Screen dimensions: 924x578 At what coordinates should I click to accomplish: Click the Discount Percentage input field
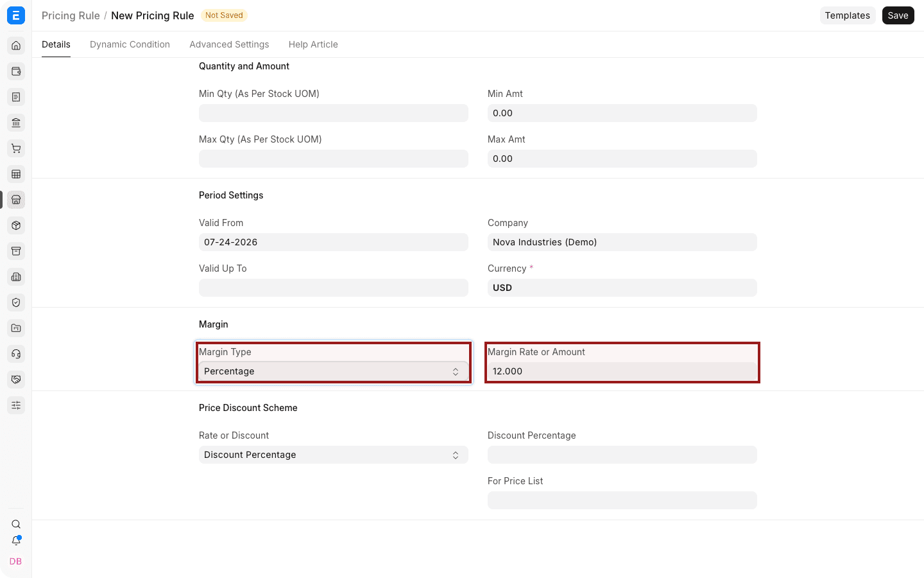[x=622, y=455]
